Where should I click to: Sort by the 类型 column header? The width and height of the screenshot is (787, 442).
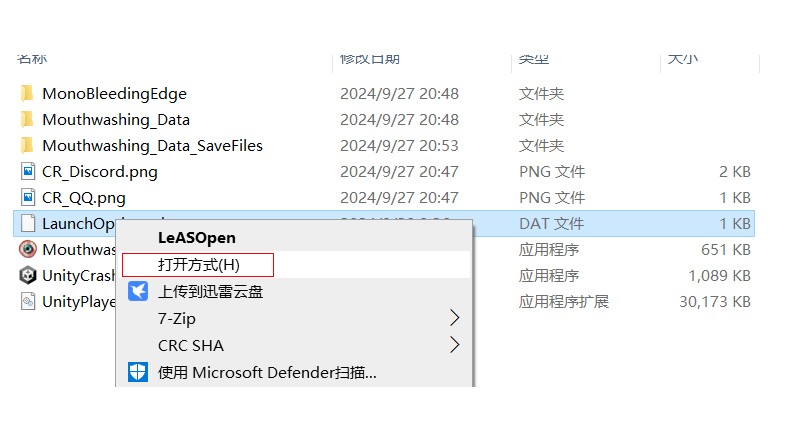point(534,59)
